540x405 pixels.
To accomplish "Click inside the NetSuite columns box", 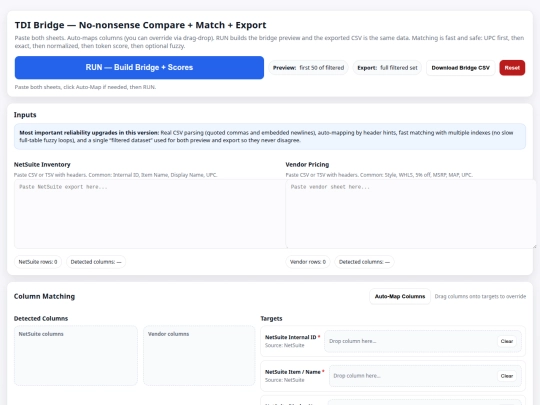I will [x=76, y=356].
